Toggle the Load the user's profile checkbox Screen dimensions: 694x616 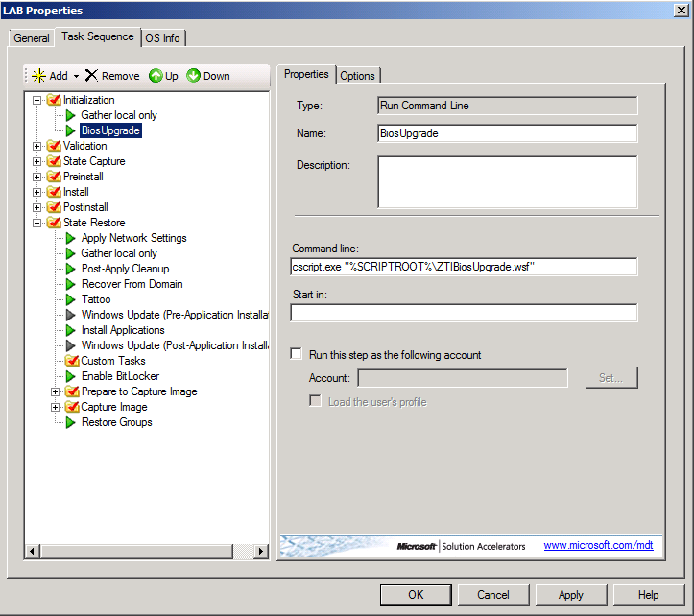coord(316,401)
